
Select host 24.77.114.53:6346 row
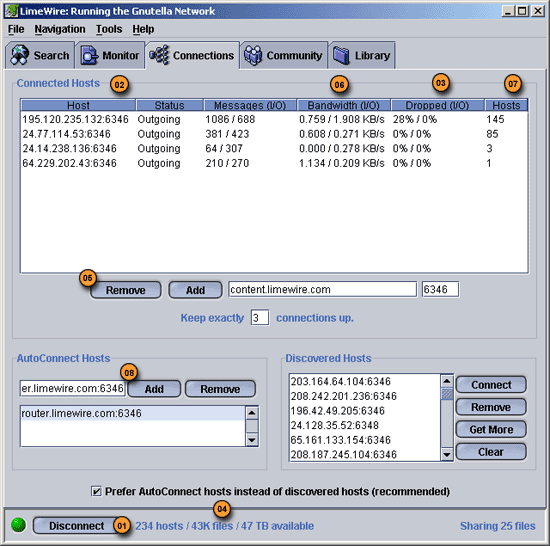click(274, 134)
